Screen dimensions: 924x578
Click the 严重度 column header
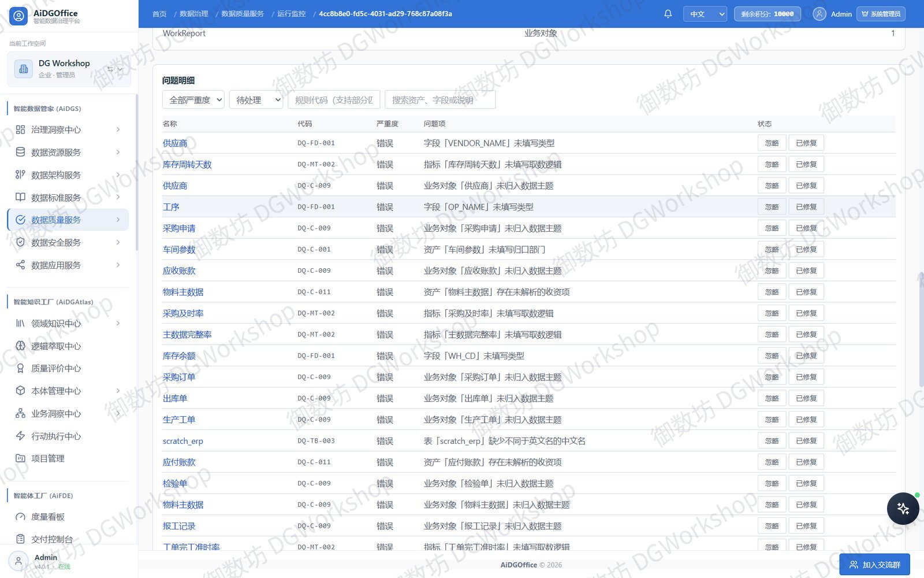coord(387,124)
